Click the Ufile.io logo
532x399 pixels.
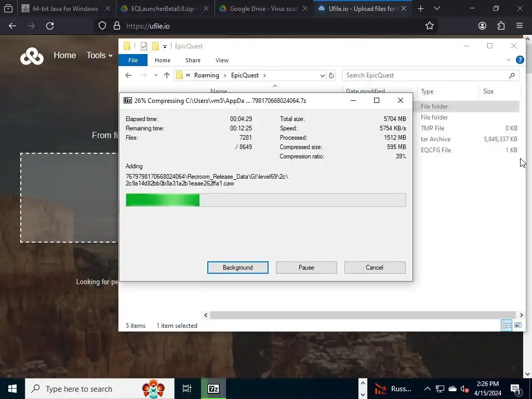pyautogui.click(x=32, y=56)
